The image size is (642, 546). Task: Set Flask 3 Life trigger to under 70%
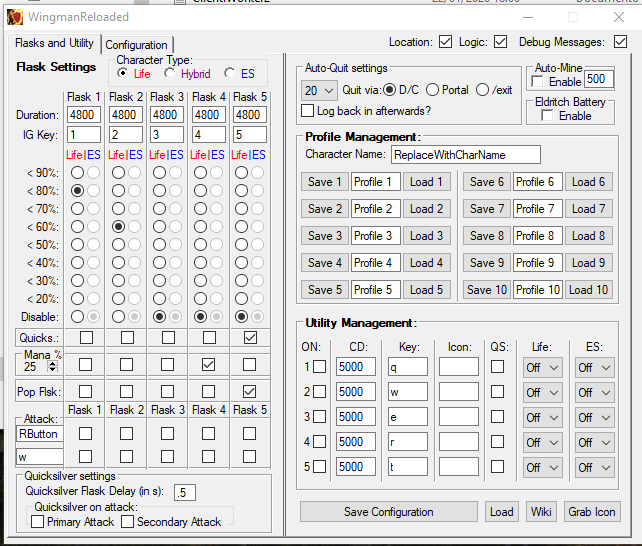[x=159, y=208]
